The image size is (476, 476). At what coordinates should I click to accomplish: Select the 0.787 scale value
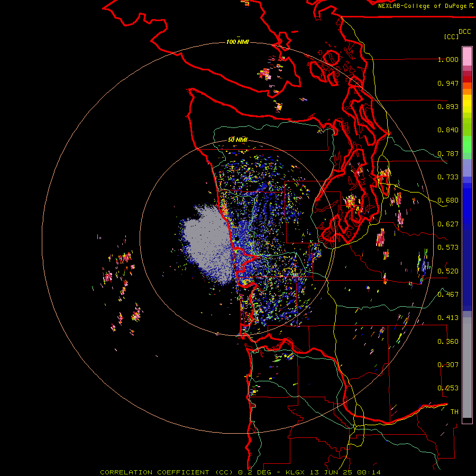pyautogui.click(x=448, y=153)
